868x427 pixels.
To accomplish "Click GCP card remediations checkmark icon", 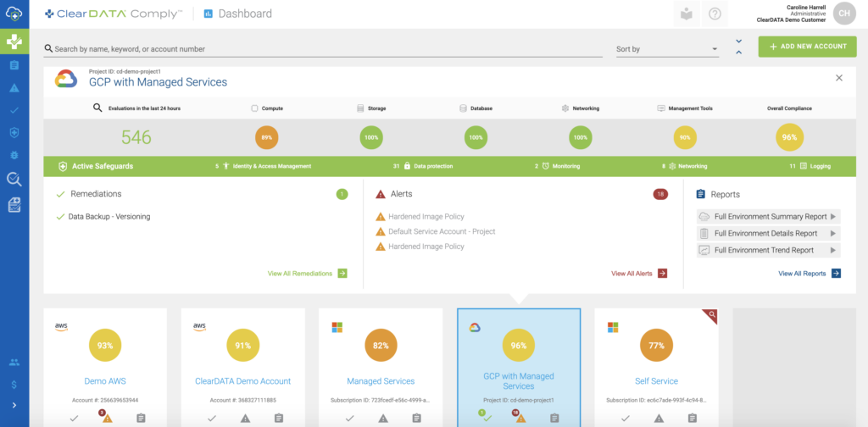I will (x=487, y=418).
